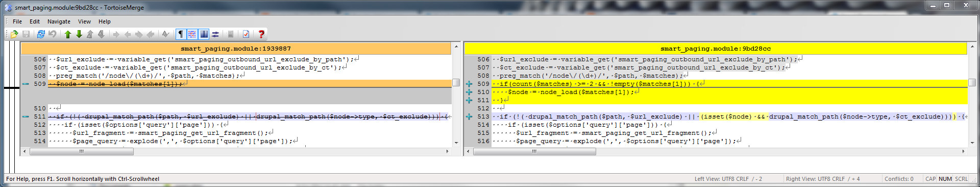Click 'Conflicts: 0' in status bar
This screenshot has height=187, width=980.
coord(899,179)
